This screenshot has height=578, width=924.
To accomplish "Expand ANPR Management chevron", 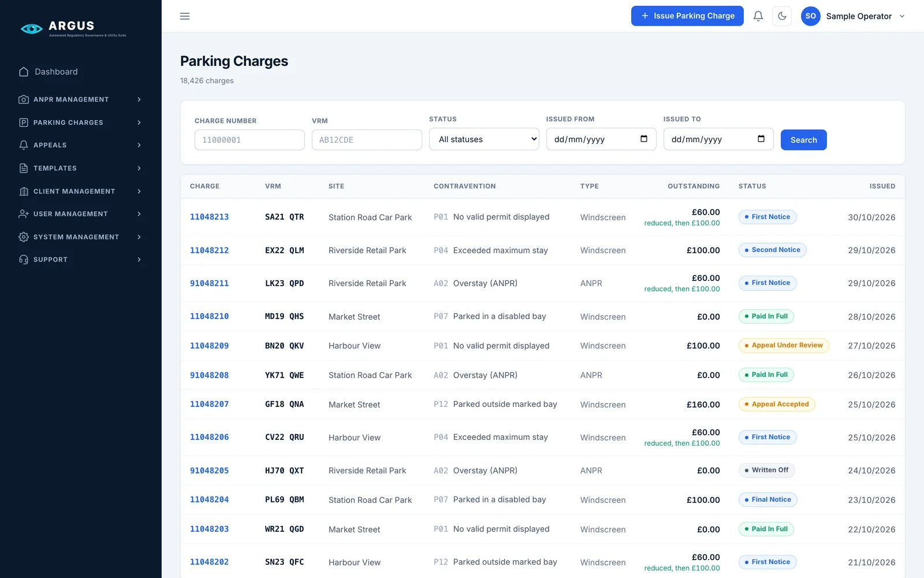I will [139, 99].
